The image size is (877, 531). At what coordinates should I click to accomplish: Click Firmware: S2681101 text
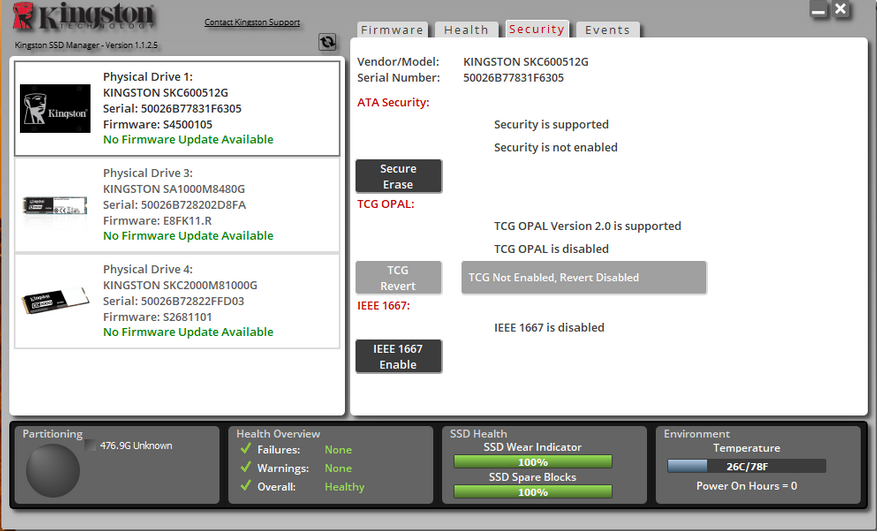pyautogui.click(x=158, y=317)
